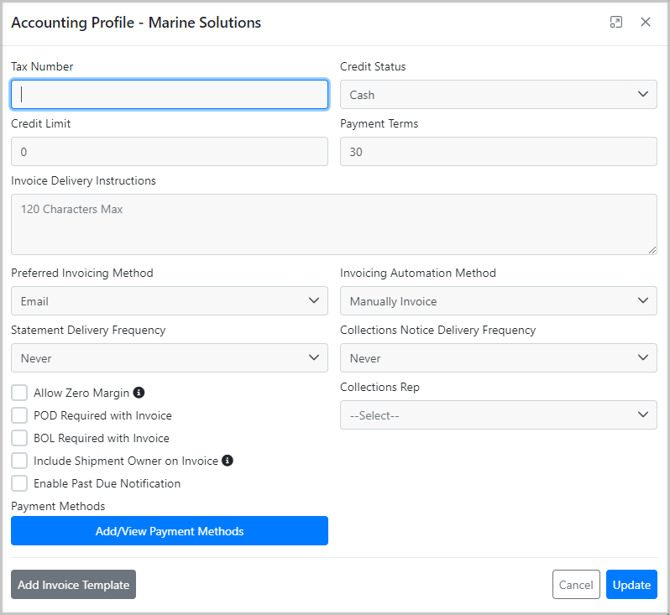
Task: Open Invoicing Automation Method dropdown
Action: [498, 301]
